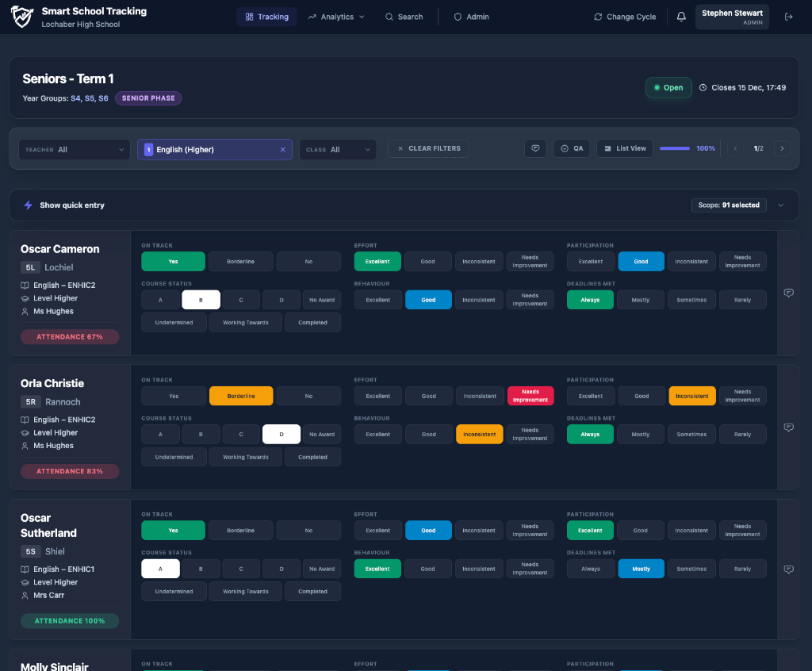
Task: Open the Analytics menu
Action: pyautogui.click(x=336, y=17)
